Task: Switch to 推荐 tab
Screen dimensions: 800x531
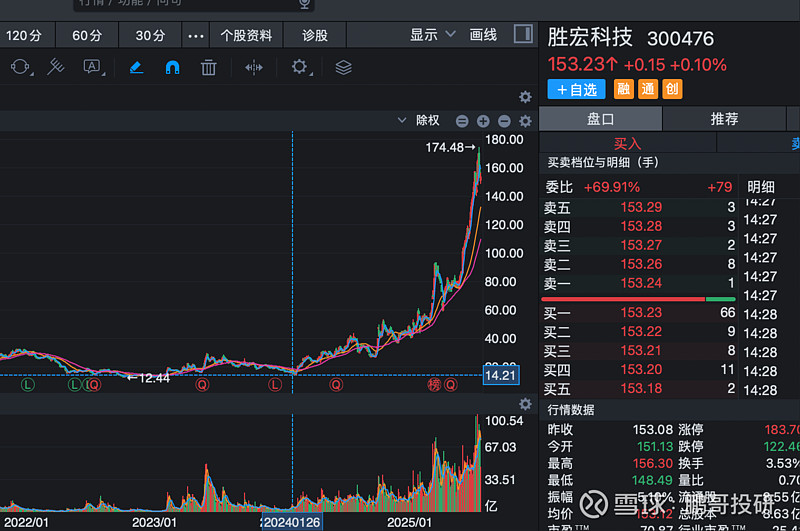Action: (x=724, y=119)
